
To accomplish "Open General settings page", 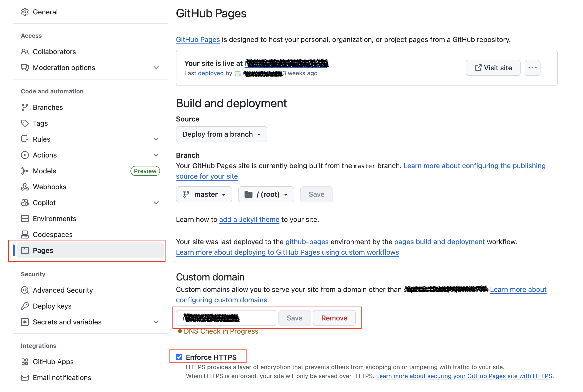I will pyautogui.click(x=90, y=12).
